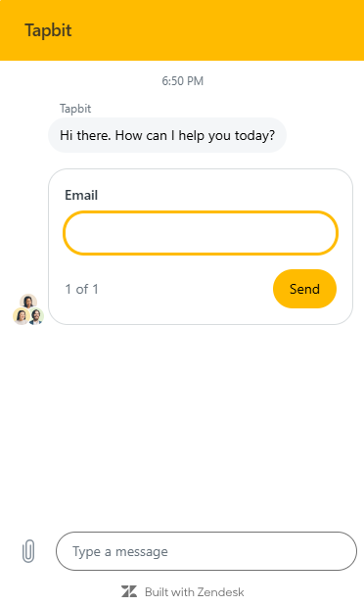Click the 6:50 PM timestamp
364x606 pixels.
pyautogui.click(x=182, y=81)
